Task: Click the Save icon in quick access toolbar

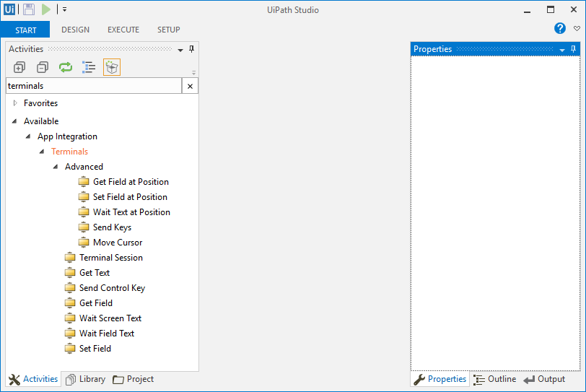Action: click(x=29, y=9)
